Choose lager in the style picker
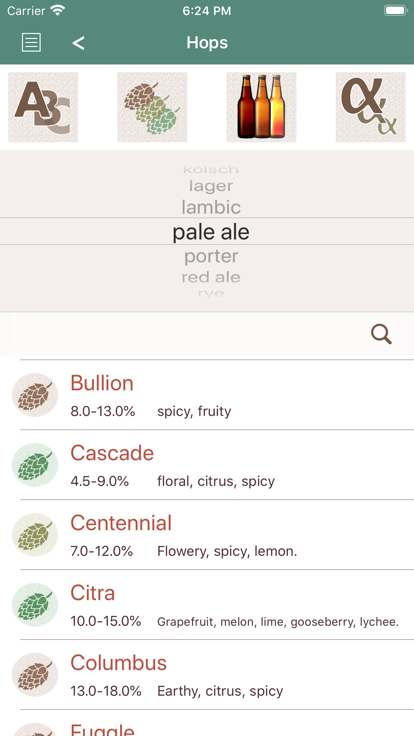The height and width of the screenshot is (736, 414). [x=211, y=186]
